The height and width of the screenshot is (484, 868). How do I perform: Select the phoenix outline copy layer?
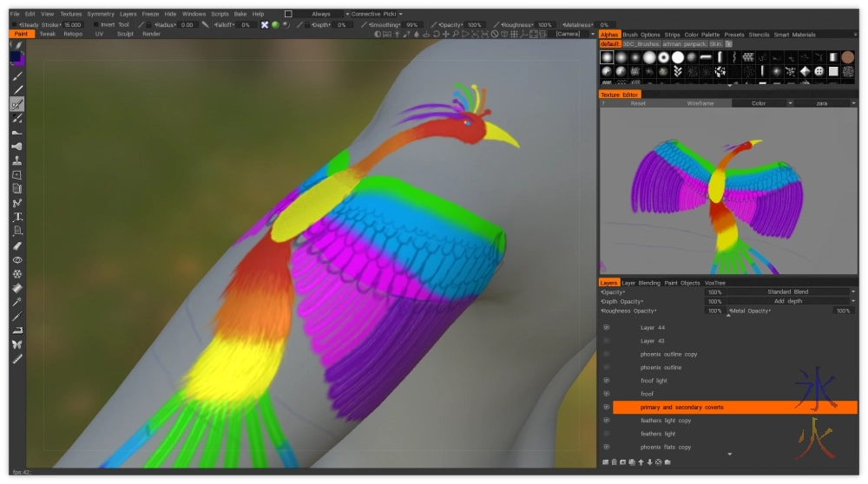click(x=668, y=355)
